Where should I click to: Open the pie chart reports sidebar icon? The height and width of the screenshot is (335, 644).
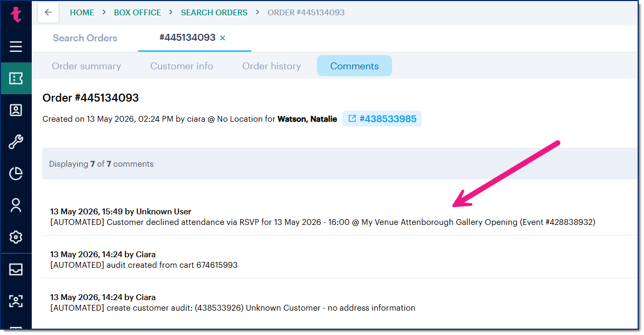(16, 174)
